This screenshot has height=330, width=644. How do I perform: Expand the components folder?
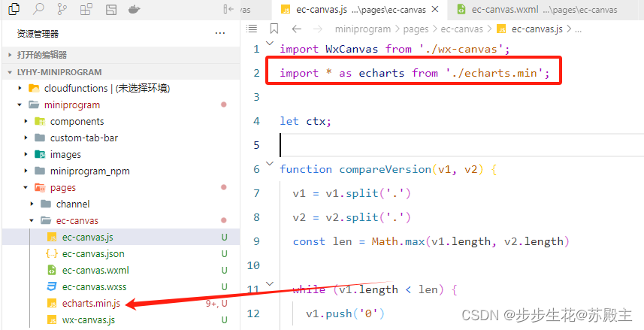pyautogui.click(x=26, y=121)
